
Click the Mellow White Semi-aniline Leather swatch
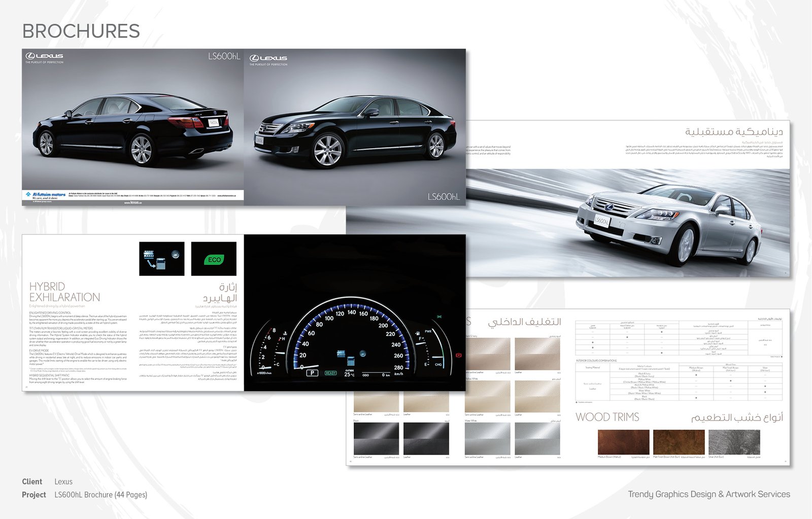(x=488, y=396)
